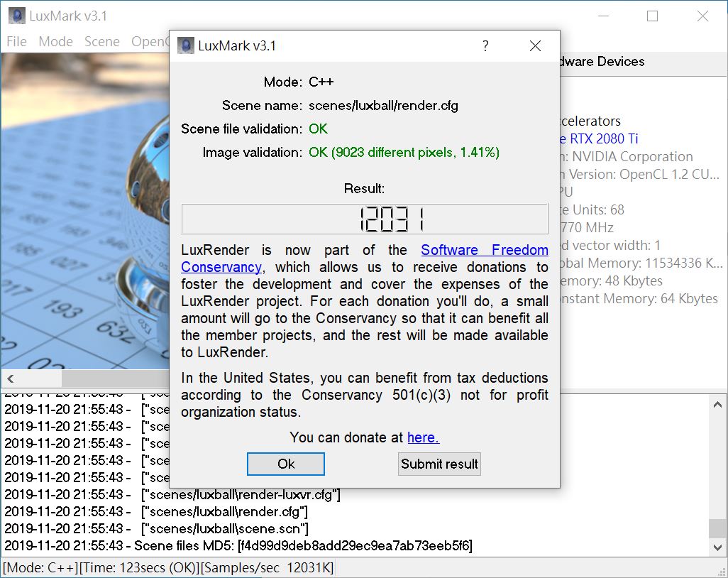Click the question mark help button in dialog
This screenshot has height=578, width=728.
[485, 46]
